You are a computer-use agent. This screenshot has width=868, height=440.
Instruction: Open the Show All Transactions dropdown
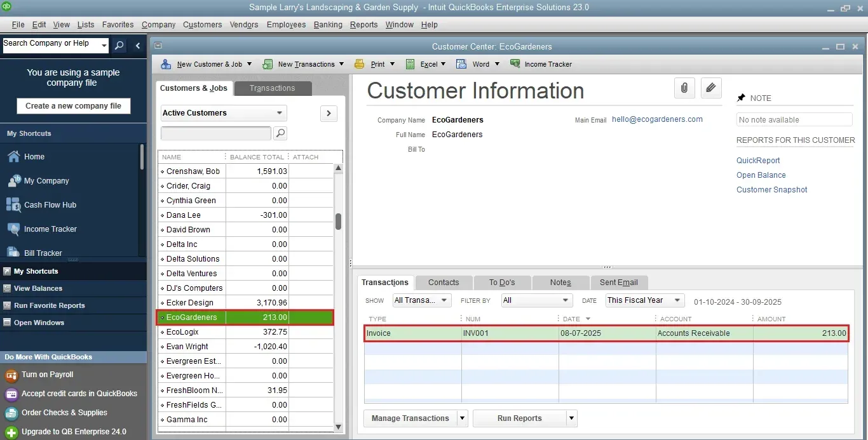422,300
